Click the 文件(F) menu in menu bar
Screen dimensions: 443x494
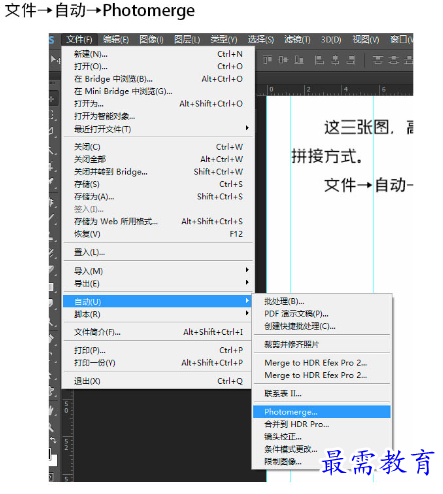tap(79, 40)
